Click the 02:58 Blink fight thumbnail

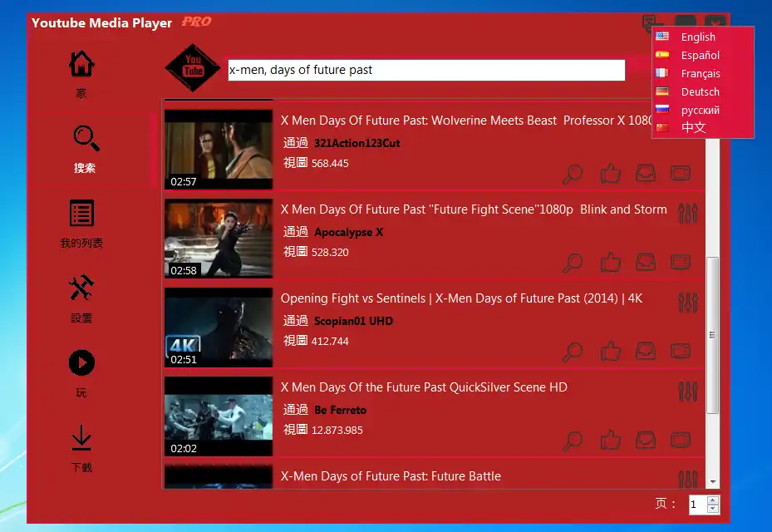pos(219,239)
